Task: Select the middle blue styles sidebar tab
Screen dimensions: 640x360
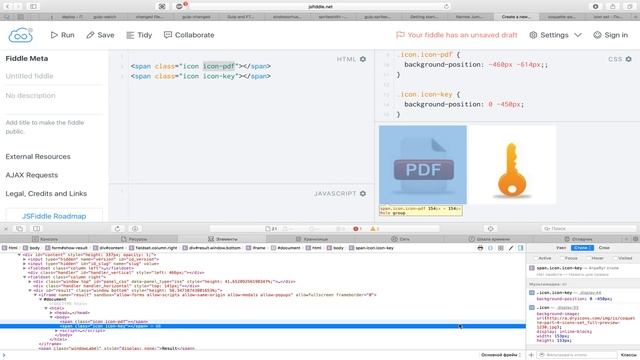Action: point(582,248)
